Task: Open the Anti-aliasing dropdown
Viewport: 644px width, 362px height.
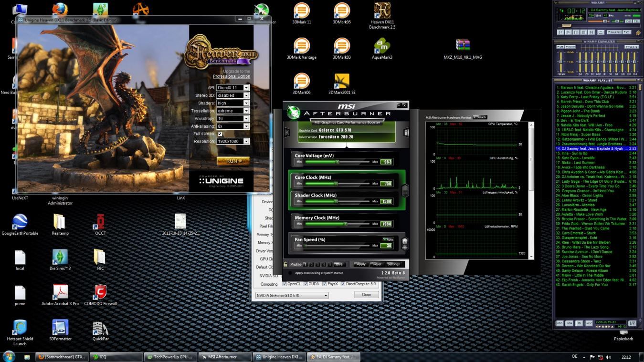Action: [x=233, y=126]
